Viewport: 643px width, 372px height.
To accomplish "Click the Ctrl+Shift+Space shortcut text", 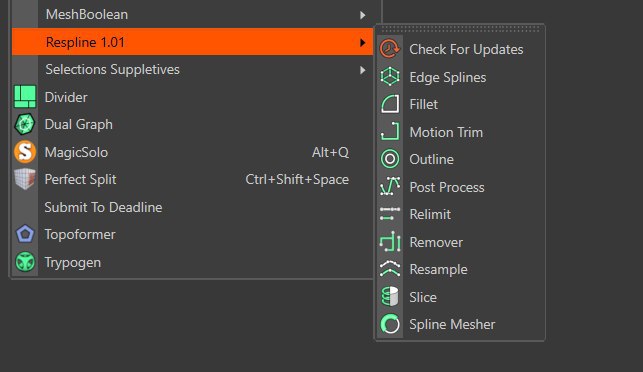I will [x=297, y=180].
